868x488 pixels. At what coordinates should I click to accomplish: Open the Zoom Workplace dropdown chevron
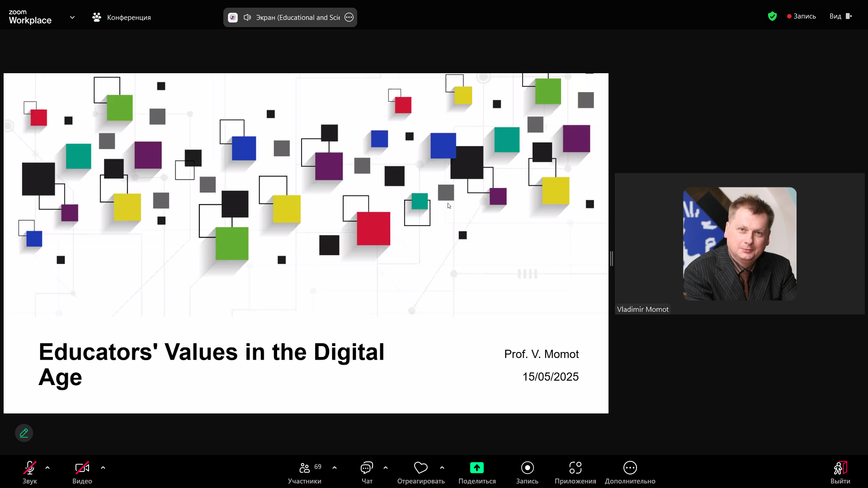pyautogui.click(x=72, y=17)
